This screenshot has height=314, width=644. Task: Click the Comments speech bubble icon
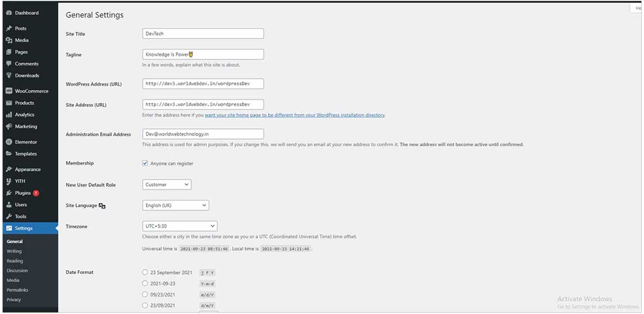pos(9,64)
